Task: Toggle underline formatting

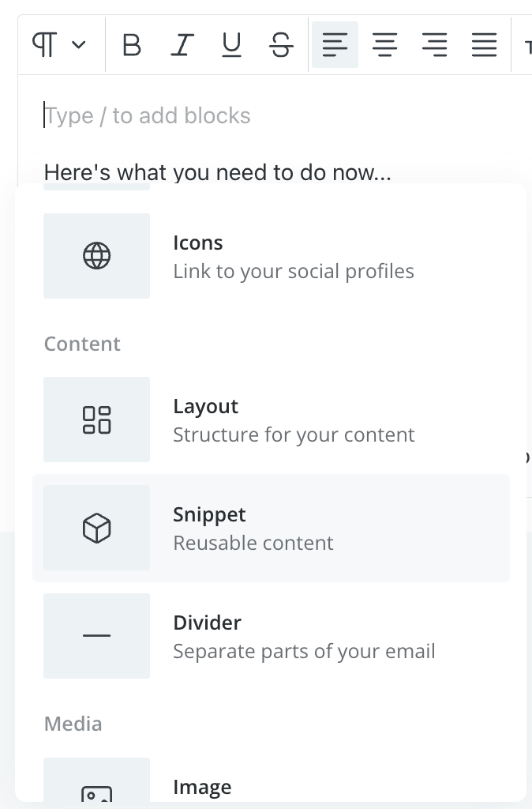Action: coord(231,45)
